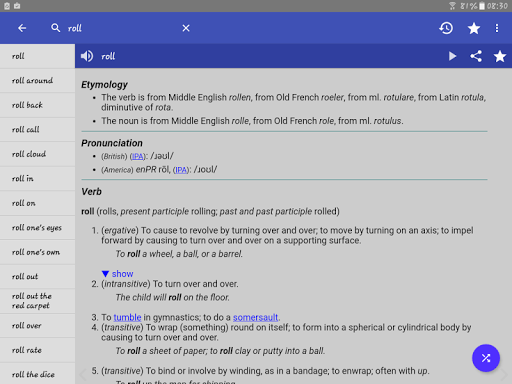Toggle favorite star for roll entry
The height and width of the screenshot is (384, 512).
[x=500, y=56]
